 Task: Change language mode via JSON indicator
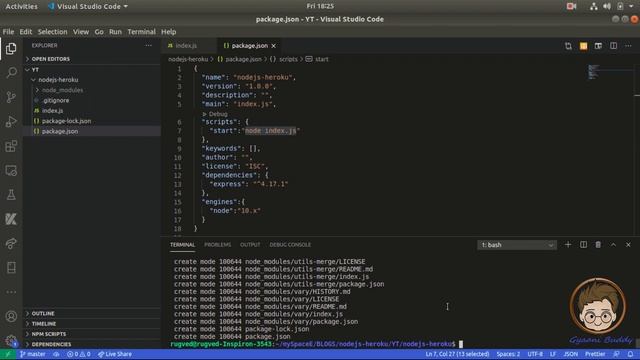click(x=571, y=354)
